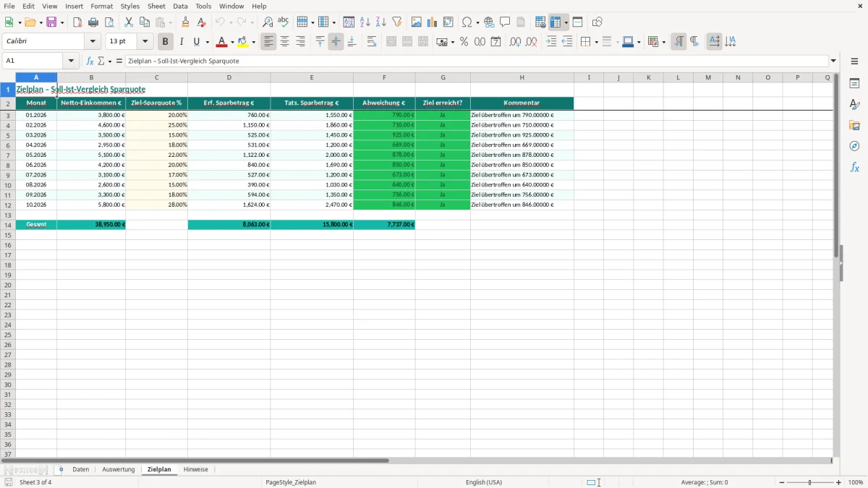Toggle Align Left
The width and height of the screenshot is (868, 488).
click(269, 42)
